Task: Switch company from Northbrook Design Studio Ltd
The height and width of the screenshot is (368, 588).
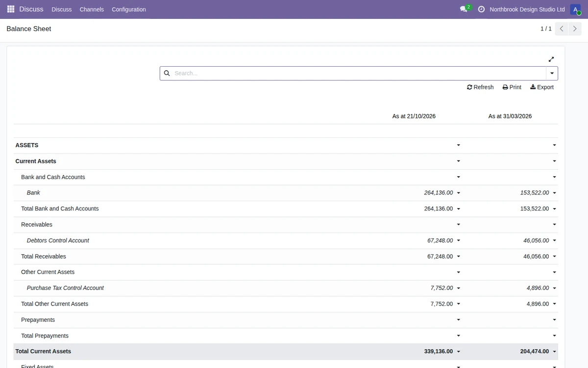Action: (x=527, y=9)
